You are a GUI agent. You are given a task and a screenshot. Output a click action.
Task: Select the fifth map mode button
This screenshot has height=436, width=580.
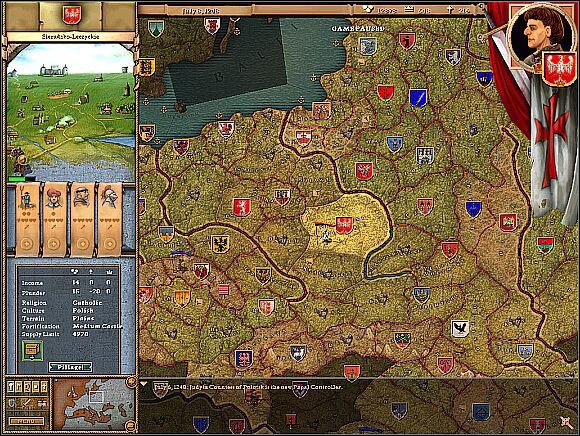(44, 387)
